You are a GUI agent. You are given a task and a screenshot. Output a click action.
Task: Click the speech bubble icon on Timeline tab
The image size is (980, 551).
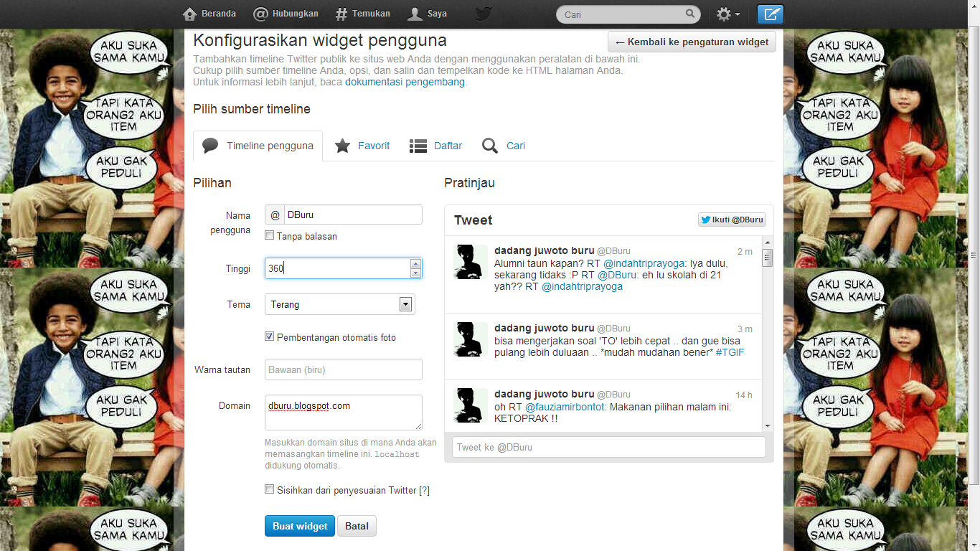pyautogui.click(x=210, y=146)
